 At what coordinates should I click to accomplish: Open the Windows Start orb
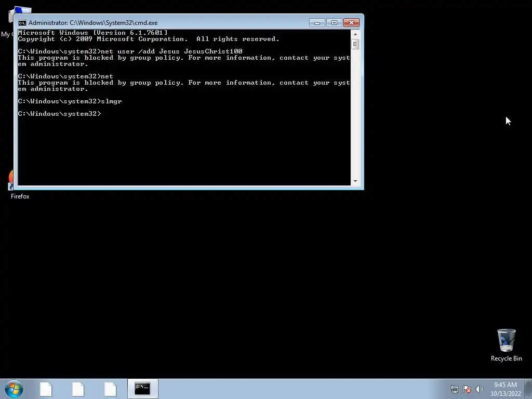point(14,389)
